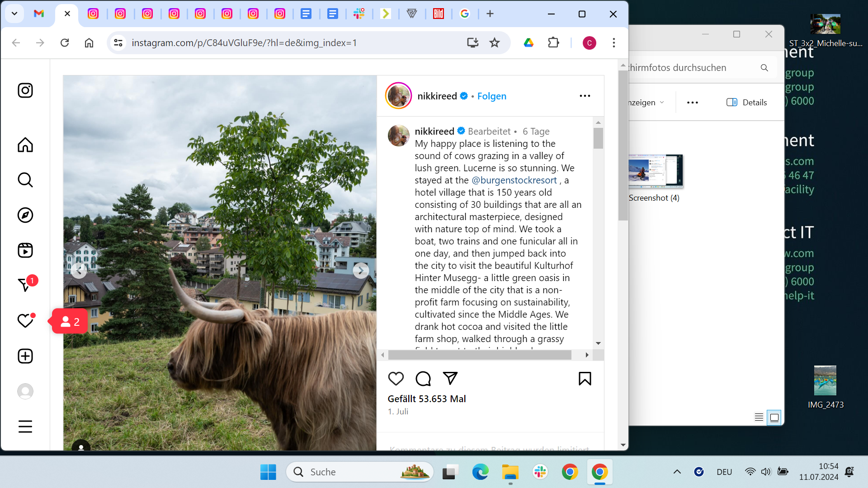Switch to the Google browser tab

click(x=465, y=14)
